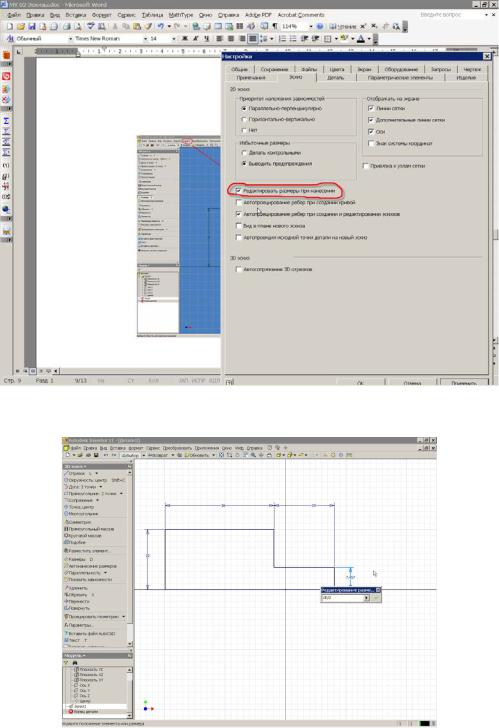Select the Прямоугольный массив pattern tool
The height and width of the screenshot is (728, 499).
point(89,529)
